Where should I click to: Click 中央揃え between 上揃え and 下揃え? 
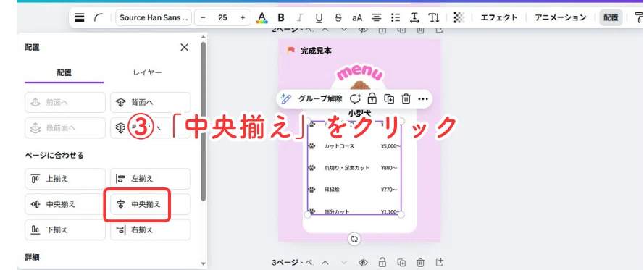(x=65, y=204)
